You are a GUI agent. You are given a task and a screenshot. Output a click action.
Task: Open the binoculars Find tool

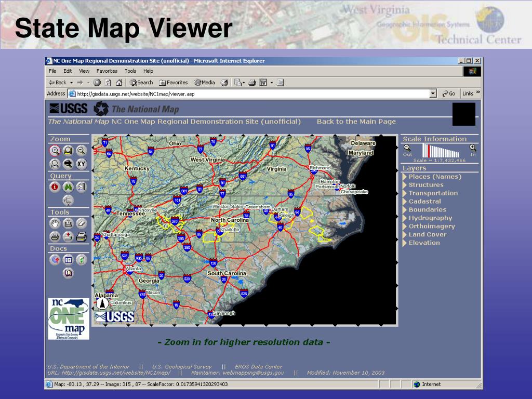(68, 187)
